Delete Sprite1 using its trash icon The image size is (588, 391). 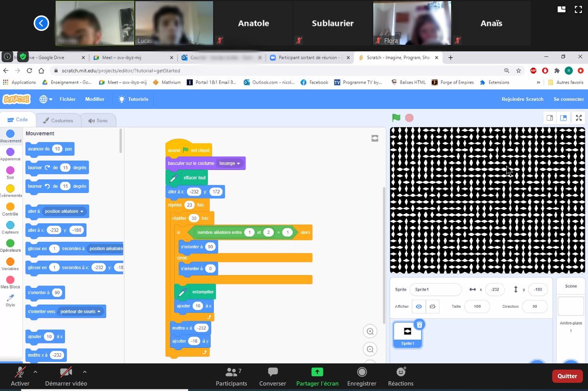pyautogui.click(x=419, y=325)
